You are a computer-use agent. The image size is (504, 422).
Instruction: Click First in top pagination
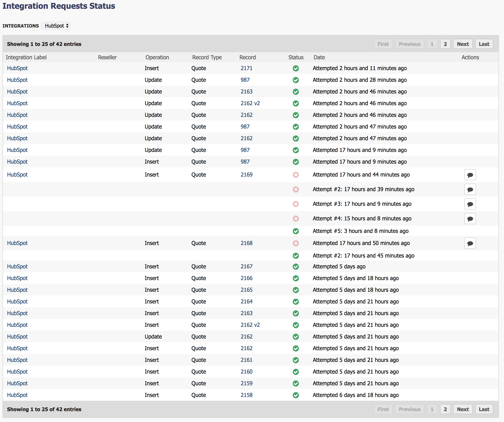pos(383,44)
